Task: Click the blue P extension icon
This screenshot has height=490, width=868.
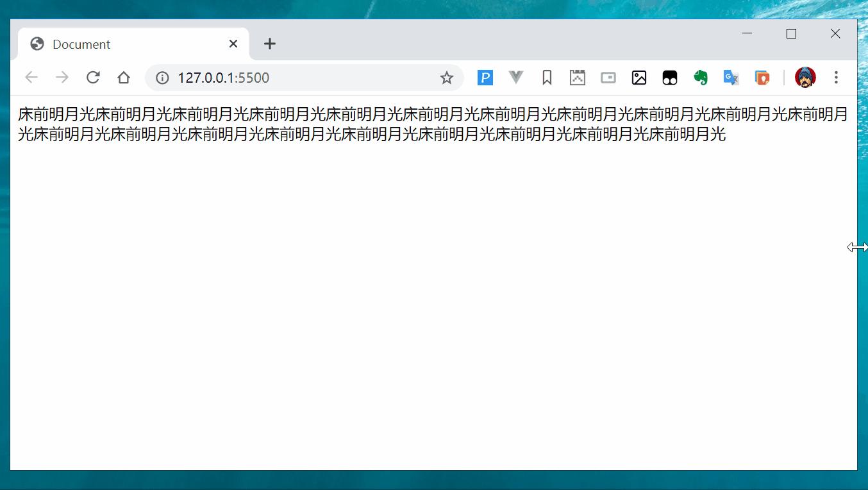Action: [x=485, y=77]
